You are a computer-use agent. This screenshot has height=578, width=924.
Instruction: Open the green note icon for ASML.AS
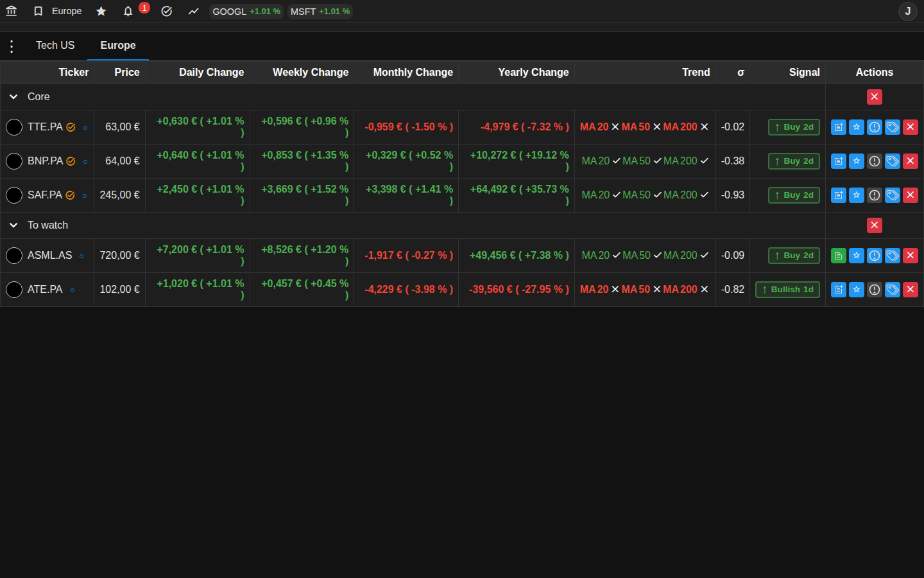[839, 256]
